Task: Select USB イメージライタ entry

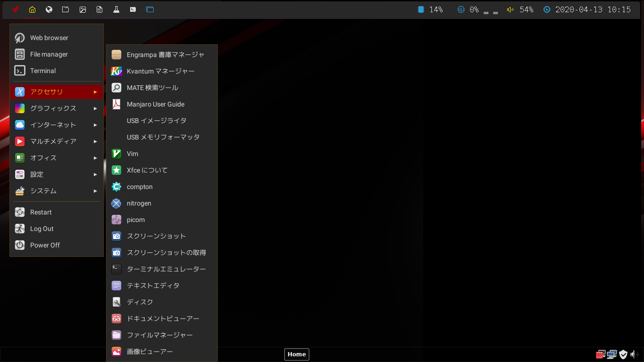Action: [x=162, y=121]
